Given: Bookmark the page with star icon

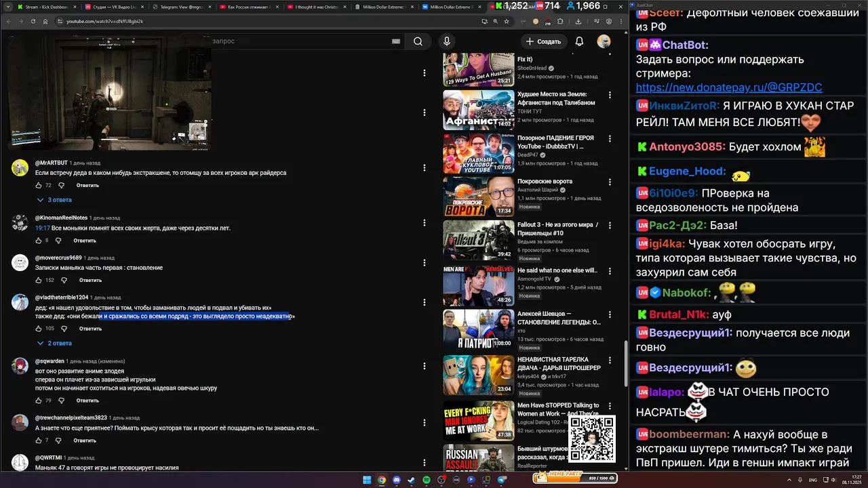Looking at the screenshot, I should click(506, 22).
